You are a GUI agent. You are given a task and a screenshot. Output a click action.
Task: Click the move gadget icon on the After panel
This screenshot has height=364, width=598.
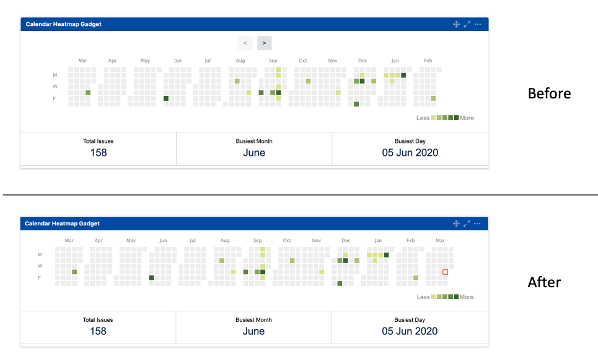coord(456,223)
